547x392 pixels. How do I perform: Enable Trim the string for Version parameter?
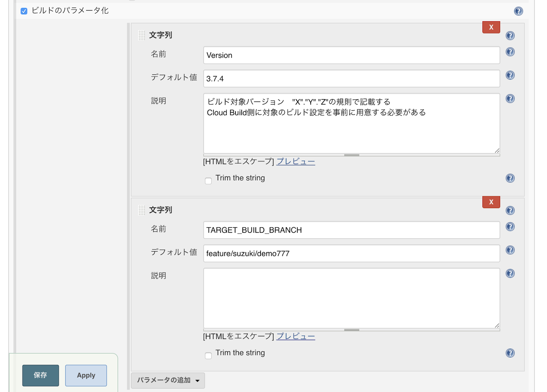pos(208,181)
